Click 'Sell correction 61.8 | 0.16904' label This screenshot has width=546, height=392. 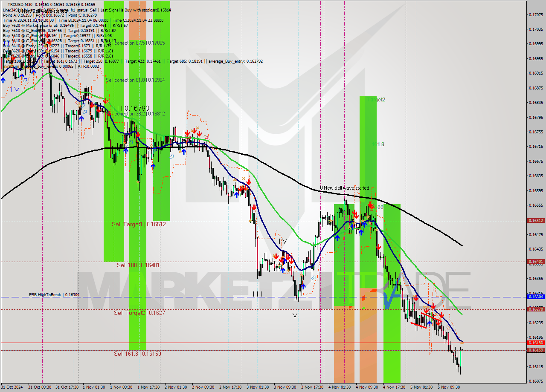135,80
